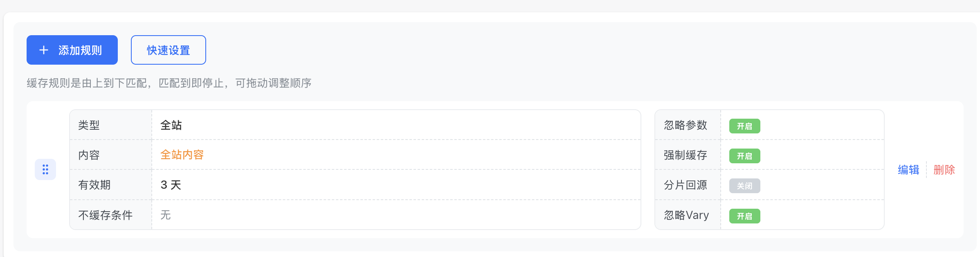Open the 快速设置 quick settings
This screenshot has height=257, width=980.
click(x=168, y=50)
